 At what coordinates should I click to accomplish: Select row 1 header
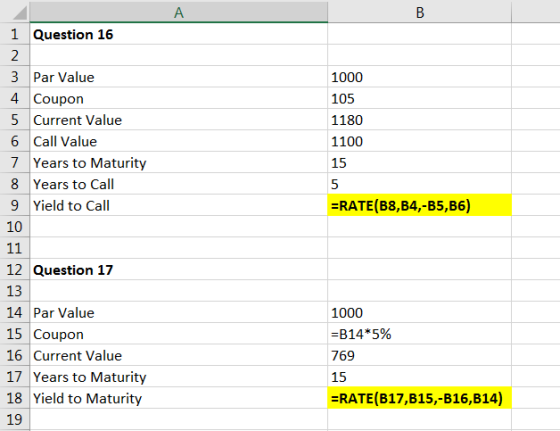point(15,34)
